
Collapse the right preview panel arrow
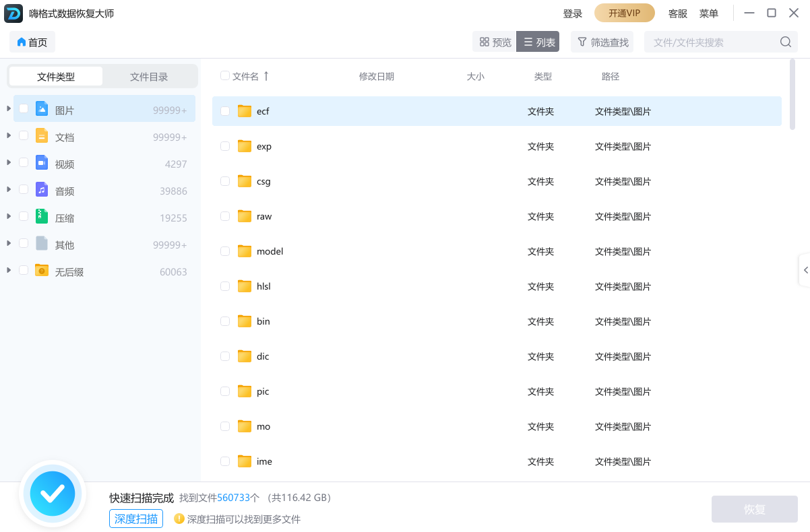(806, 269)
